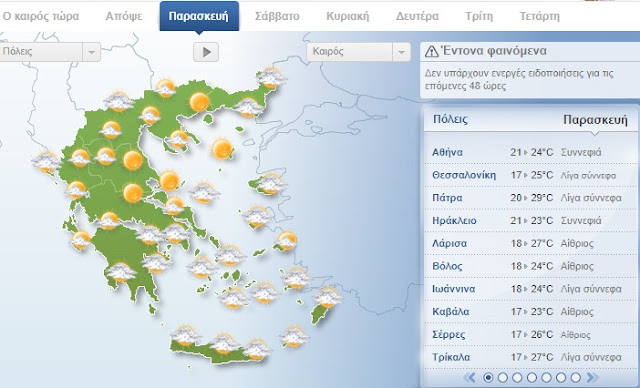Click the cloudy icon over western Crete
This screenshot has width=640, height=388.
pos(185,336)
